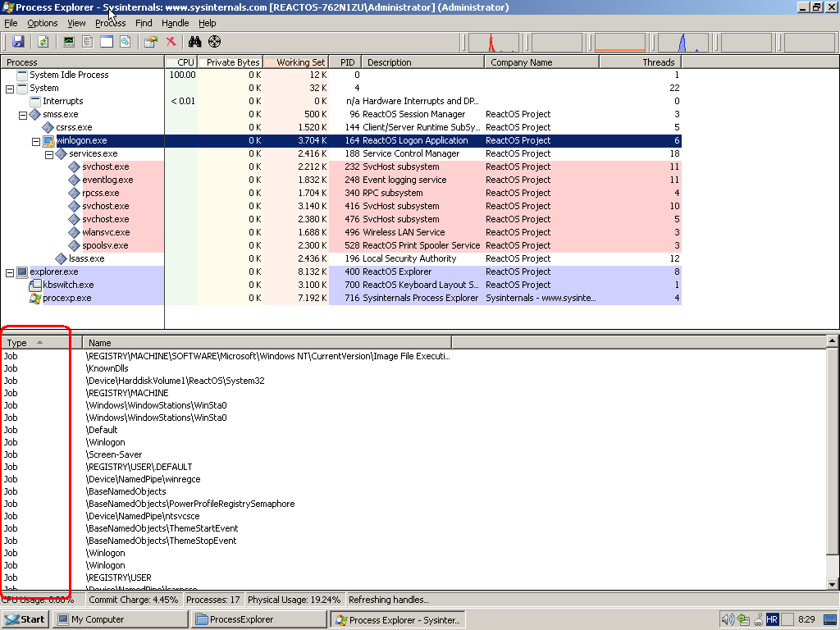This screenshot has width=840, height=630.
Task: Click the kbswitch.exe process icon
Action: point(35,285)
